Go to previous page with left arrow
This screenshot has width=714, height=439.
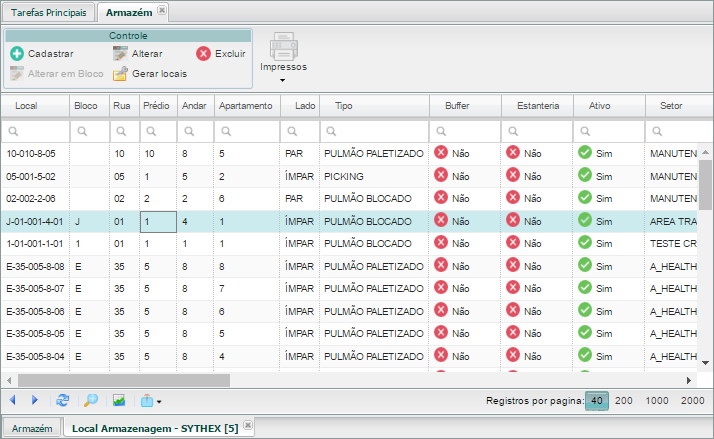pos(13,400)
